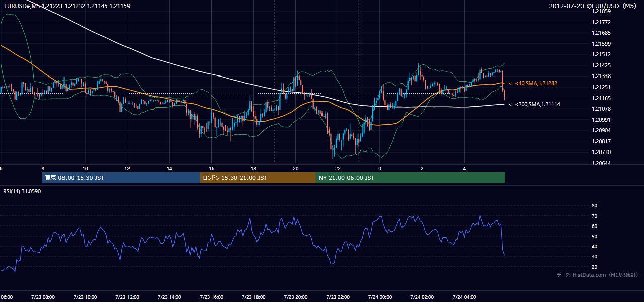Image resolution: width=644 pixels, height=302 pixels.
Task: Click the bottom time label 7/23 12:00
Action: [x=127, y=297]
